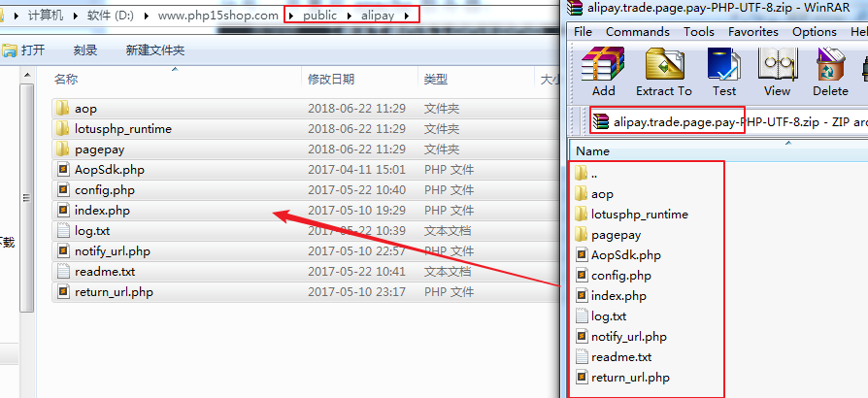
Task: Sort by the 修改日期 column header
Action: [x=331, y=79]
